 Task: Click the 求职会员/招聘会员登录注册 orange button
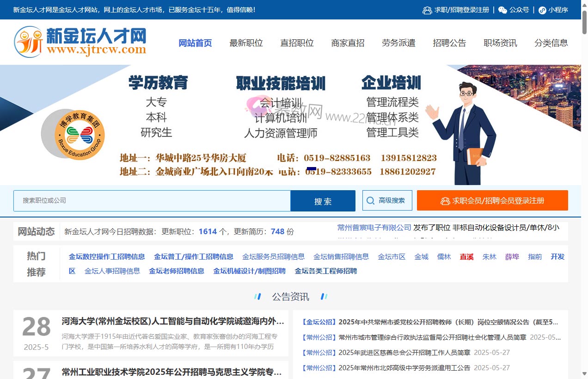tap(493, 200)
